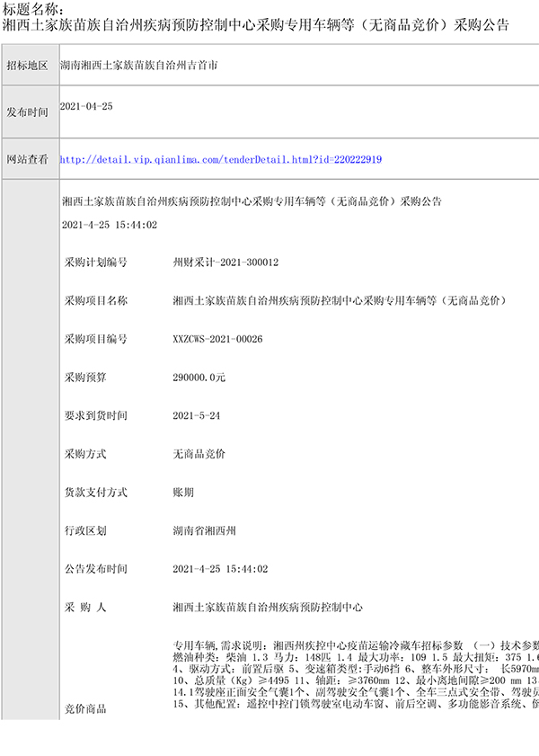Click the 专用车辆,需求说明 description line
Image resolution: width=539 pixels, height=756 pixels.
356,645
